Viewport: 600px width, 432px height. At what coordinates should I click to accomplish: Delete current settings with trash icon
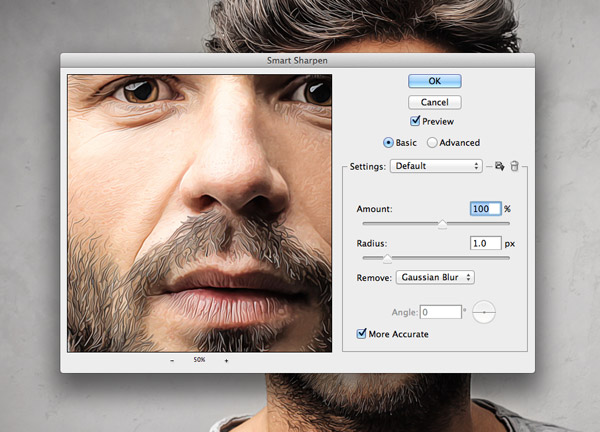pos(514,166)
